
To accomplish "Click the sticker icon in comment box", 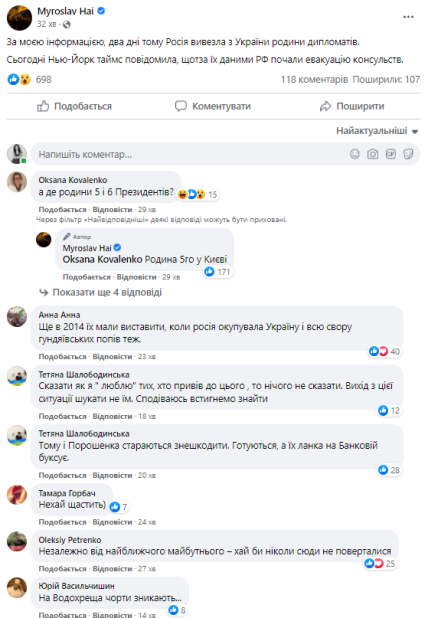I will point(408,154).
